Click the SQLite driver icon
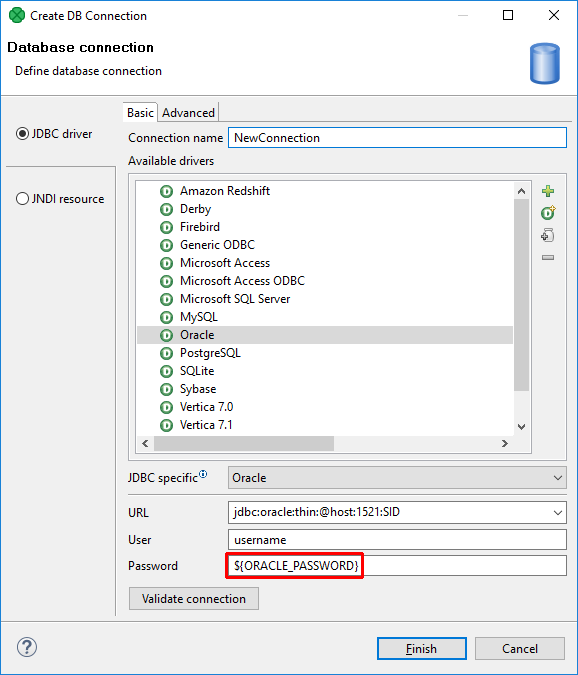 pos(167,371)
